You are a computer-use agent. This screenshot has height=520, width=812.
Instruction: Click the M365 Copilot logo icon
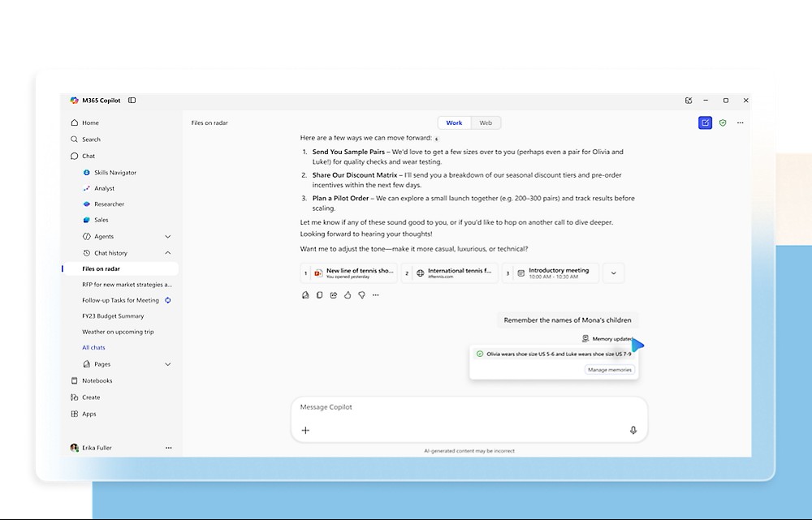tap(74, 101)
